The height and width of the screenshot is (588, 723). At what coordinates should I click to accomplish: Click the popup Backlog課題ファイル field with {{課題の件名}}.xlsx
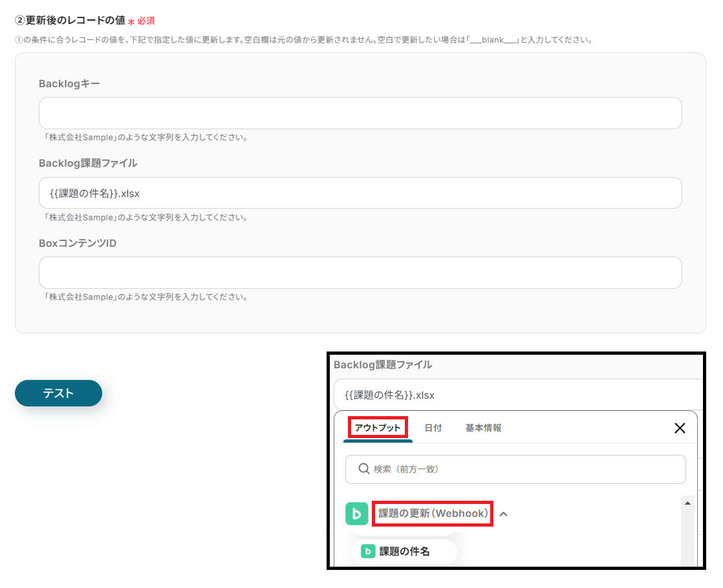point(518,395)
